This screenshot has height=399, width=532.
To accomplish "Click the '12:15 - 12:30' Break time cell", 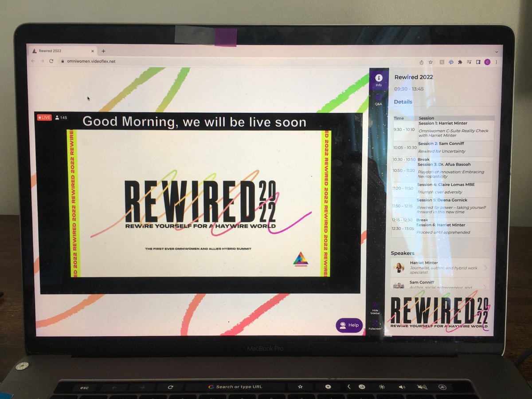I will pos(403,220).
